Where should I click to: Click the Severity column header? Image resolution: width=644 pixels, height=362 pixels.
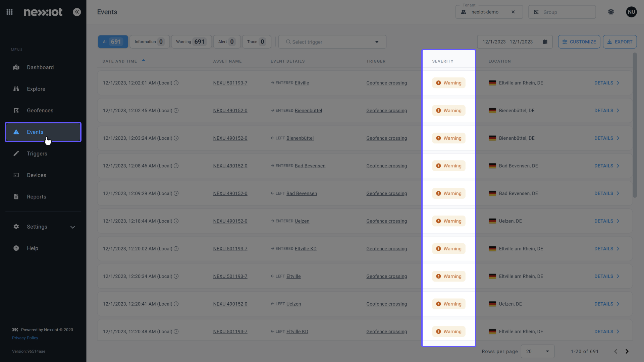[442, 61]
